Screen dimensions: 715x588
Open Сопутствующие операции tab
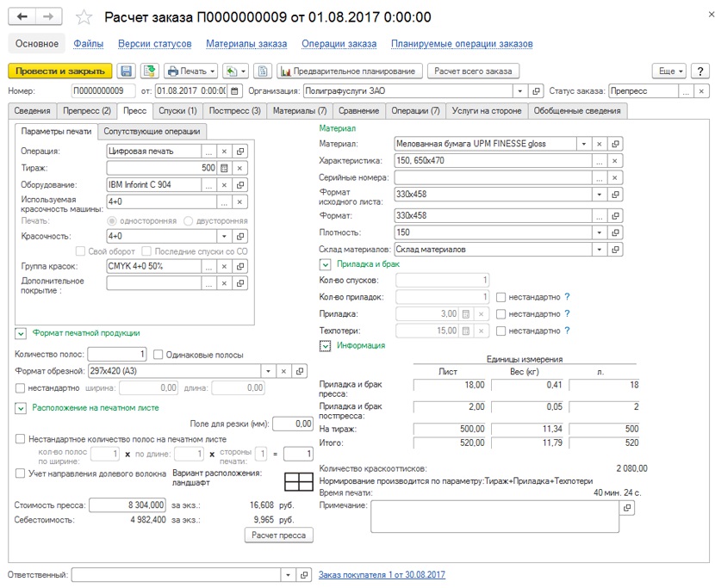pyautogui.click(x=152, y=131)
